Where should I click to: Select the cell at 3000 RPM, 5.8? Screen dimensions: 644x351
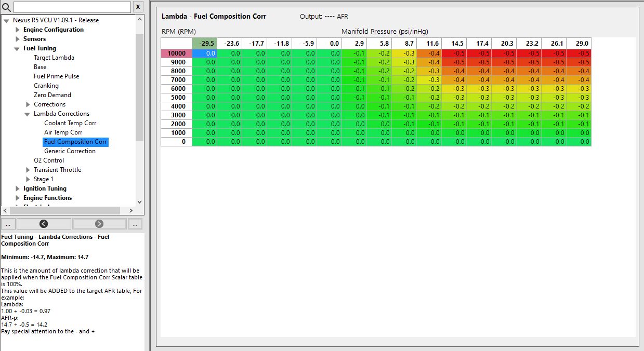point(379,115)
